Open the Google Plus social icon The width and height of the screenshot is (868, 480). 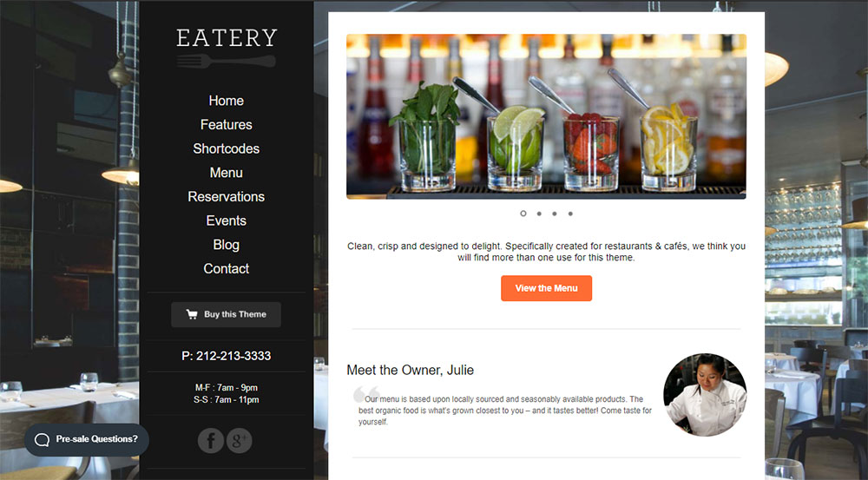(240, 441)
